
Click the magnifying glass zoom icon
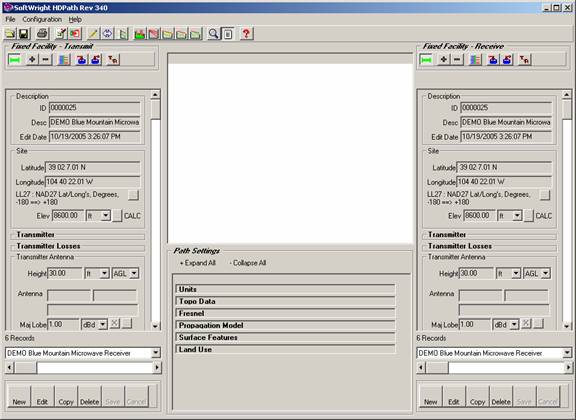tap(213, 34)
